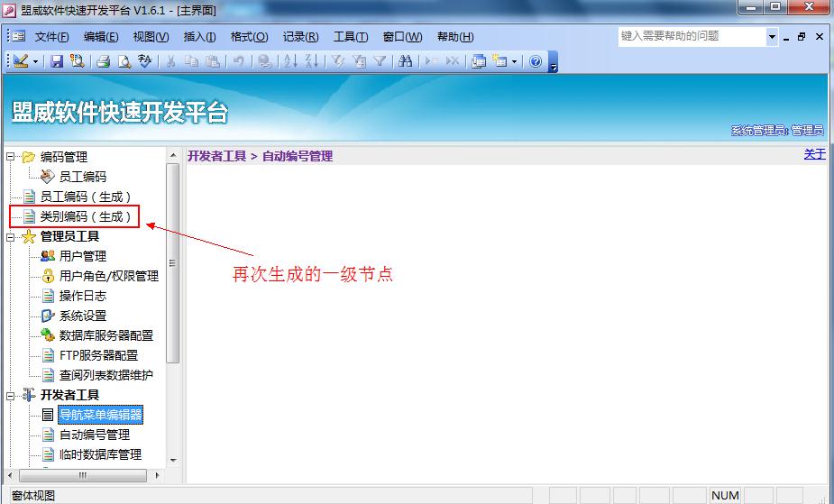The height and width of the screenshot is (504, 834).
Task: Click the Filter By Form icon
Action: [x=359, y=61]
